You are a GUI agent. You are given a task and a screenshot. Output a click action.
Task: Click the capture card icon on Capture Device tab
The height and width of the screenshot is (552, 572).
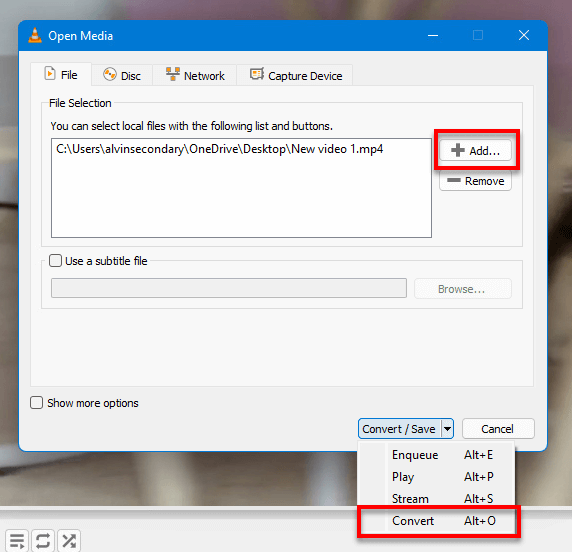pyautogui.click(x=257, y=73)
